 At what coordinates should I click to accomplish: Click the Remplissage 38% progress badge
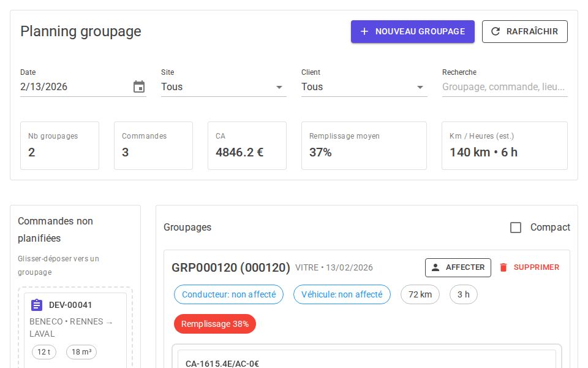pos(215,324)
